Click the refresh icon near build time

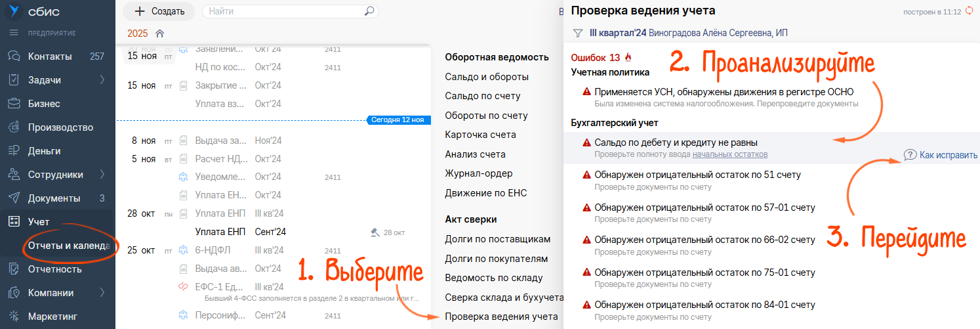(970, 11)
